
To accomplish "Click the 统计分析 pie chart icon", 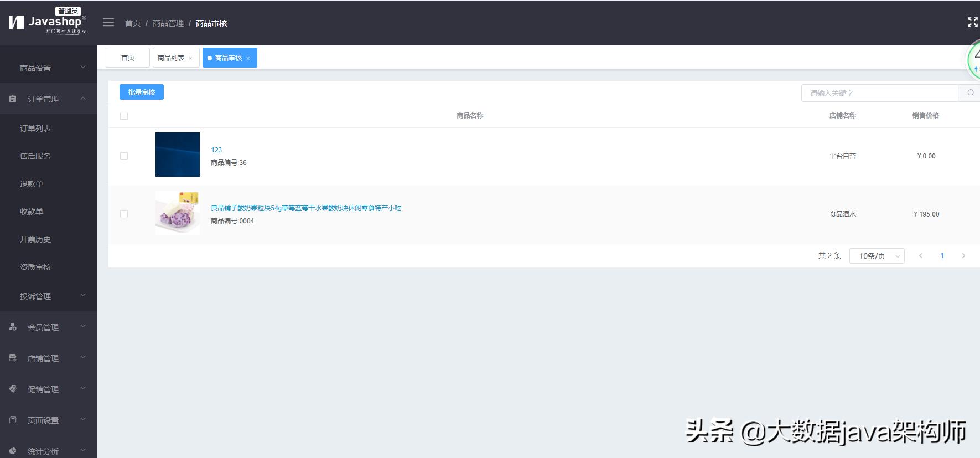I will click(13, 451).
